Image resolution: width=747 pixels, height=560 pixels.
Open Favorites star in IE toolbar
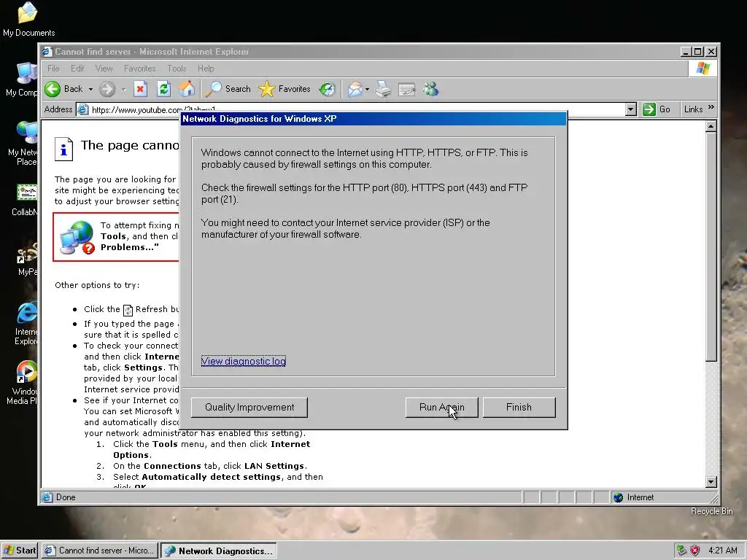(266, 89)
